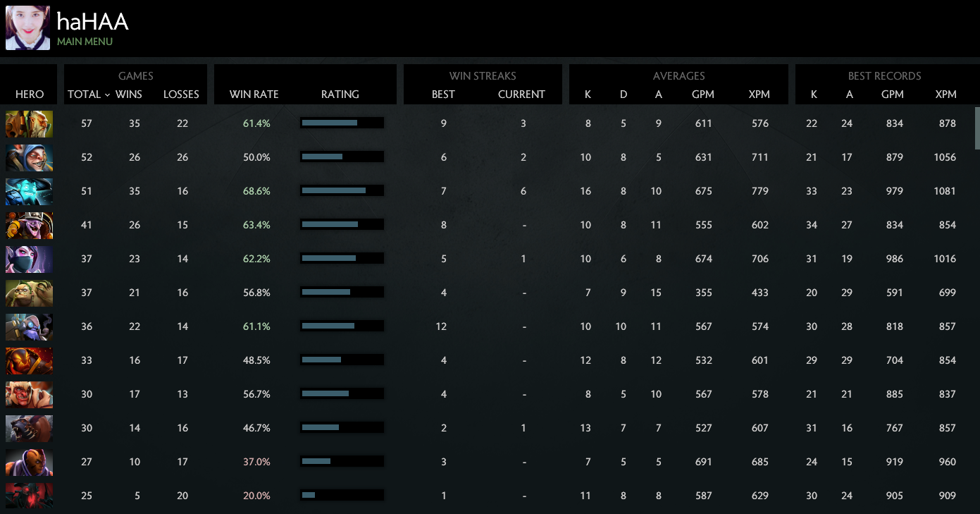Click the Storm Spirit portrait
The image size is (980, 514).
tap(29, 191)
